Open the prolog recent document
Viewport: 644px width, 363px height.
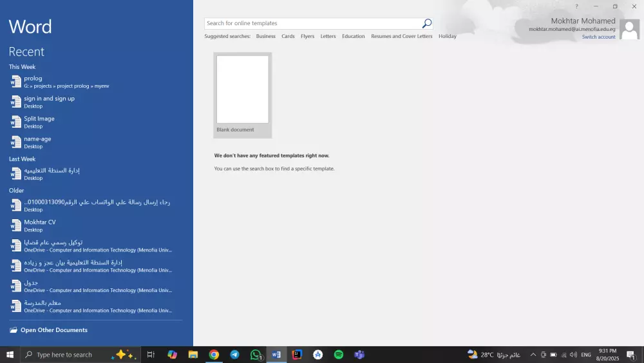[96, 82]
